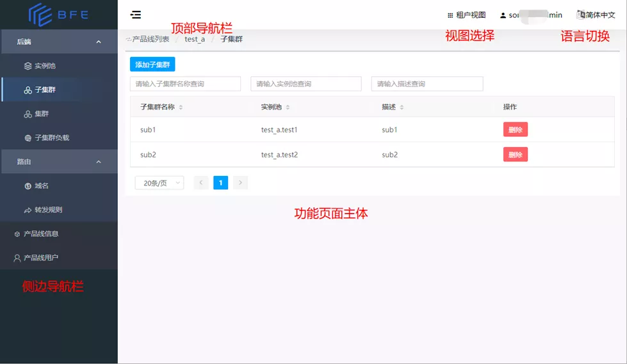Click the 子集群负载 globe icon
Image resolution: width=627 pixels, height=364 pixels.
click(x=28, y=138)
